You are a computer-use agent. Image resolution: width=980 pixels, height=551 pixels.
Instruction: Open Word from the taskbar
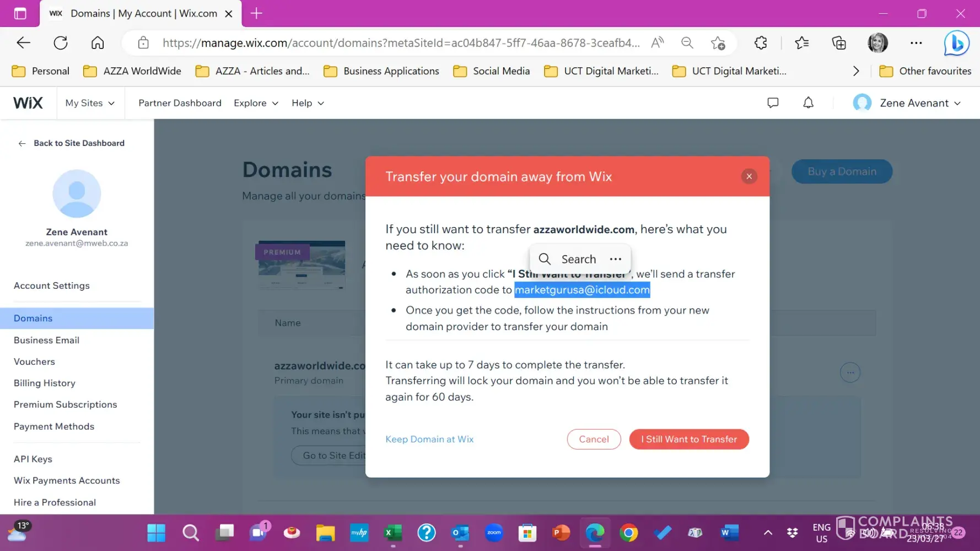pyautogui.click(x=729, y=533)
